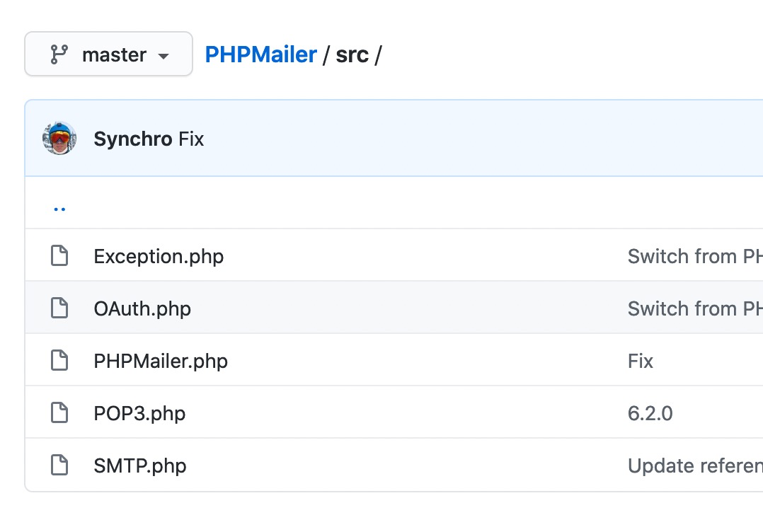
Task: Click the file icon beside OAuth.php
Action: 59,308
